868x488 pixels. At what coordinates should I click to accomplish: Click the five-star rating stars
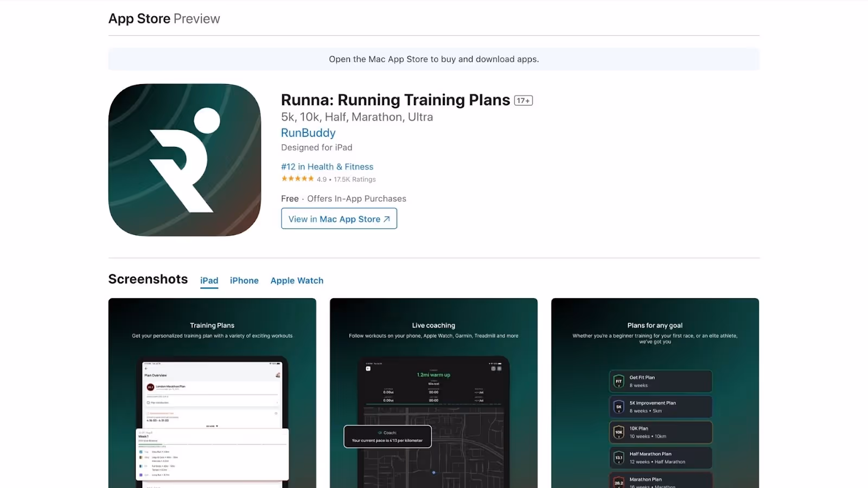pos(297,179)
